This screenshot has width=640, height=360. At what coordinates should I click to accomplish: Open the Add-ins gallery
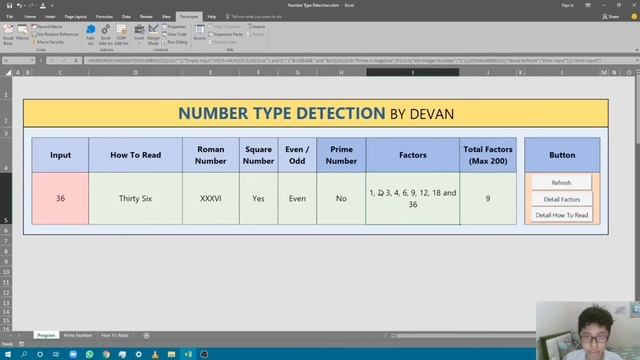pos(91,34)
